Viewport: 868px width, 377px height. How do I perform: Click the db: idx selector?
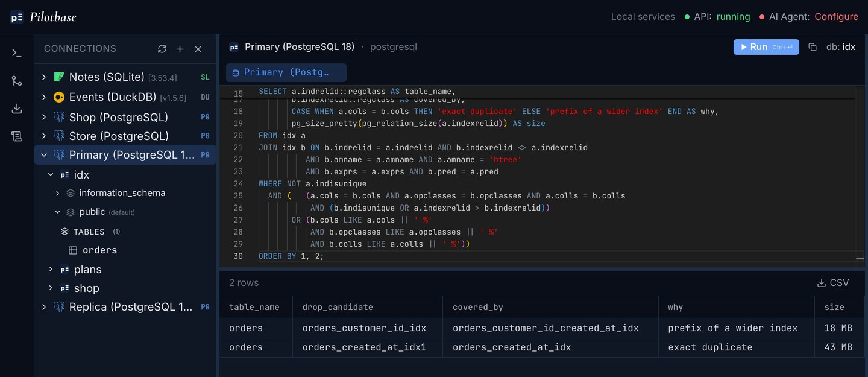[x=841, y=47]
